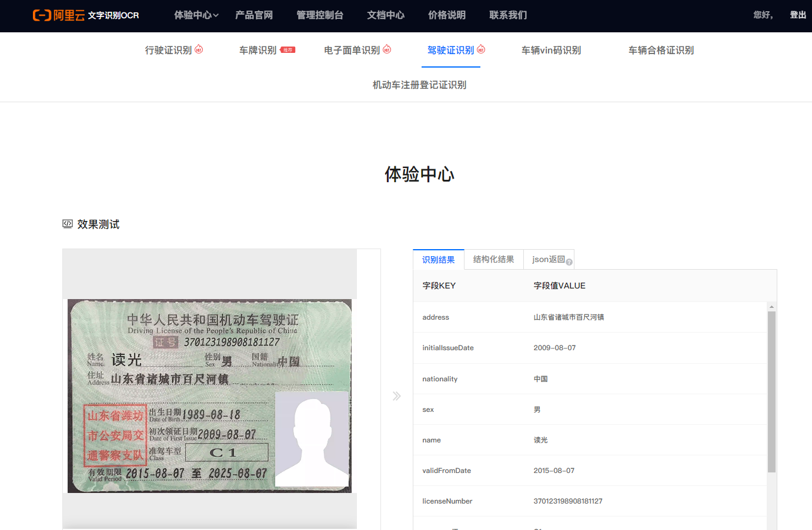Screen dimensions: 812x530
Task: Click the licenseNumber key cell
Action: tap(447, 501)
